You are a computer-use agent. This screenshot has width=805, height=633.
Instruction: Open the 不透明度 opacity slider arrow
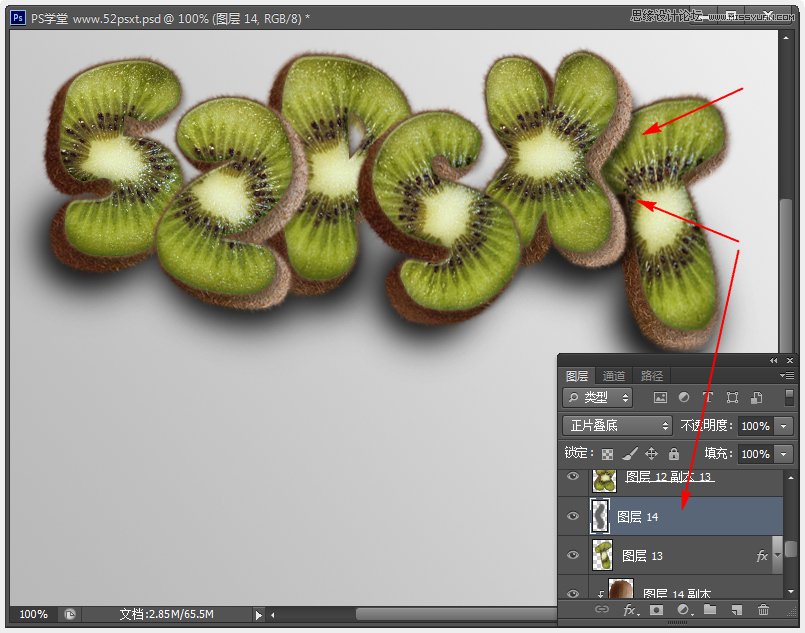(783, 426)
